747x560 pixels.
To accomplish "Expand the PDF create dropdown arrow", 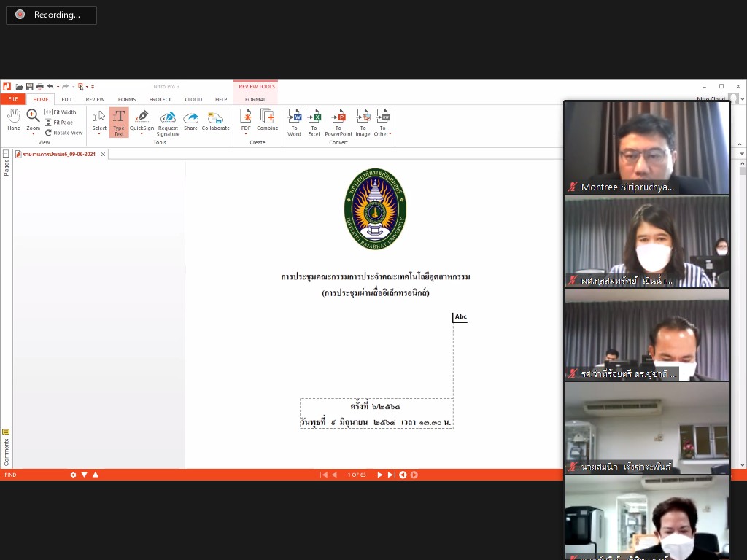I will [x=246, y=134].
